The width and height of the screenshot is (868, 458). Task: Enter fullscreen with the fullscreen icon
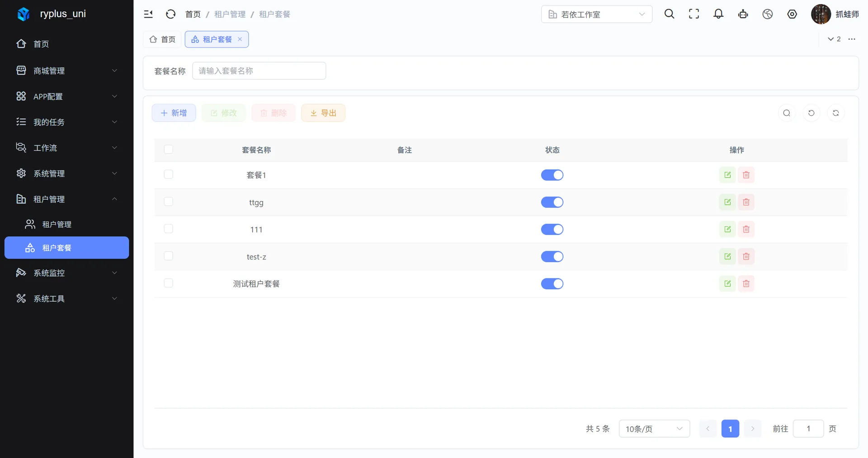coord(693,14)
